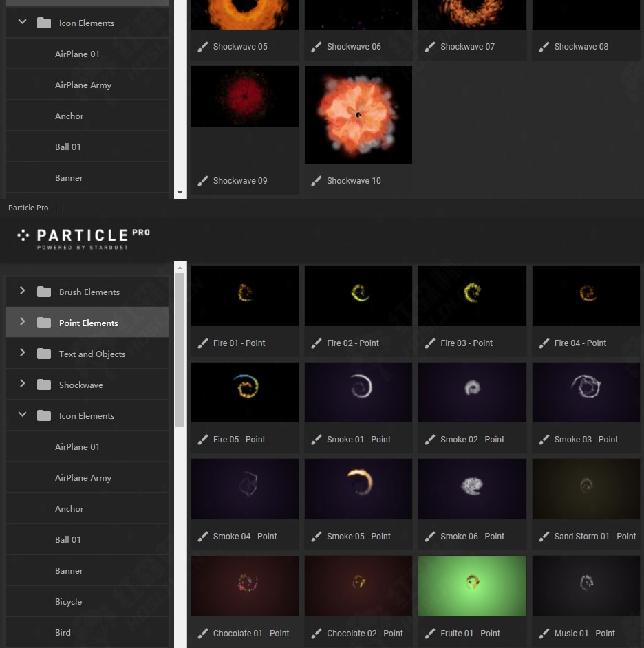
Task: Open the Particle Pro panel menu icon
Action: click(x=60, y=208)
